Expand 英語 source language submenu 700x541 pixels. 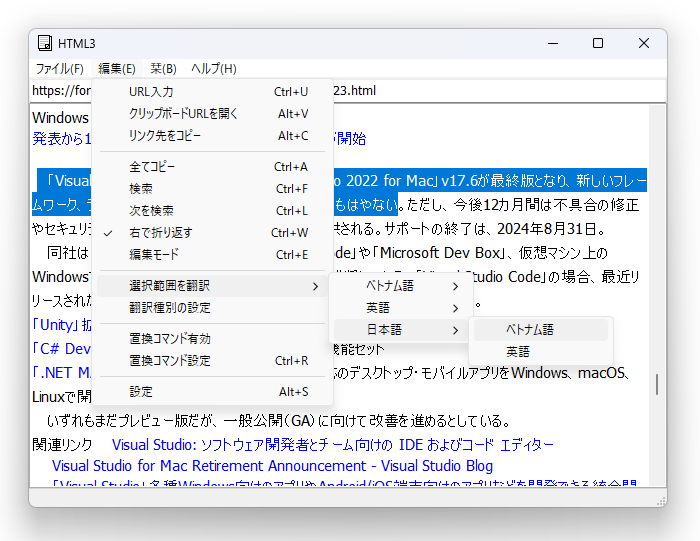pyautogui.click(x=400, y=308)
